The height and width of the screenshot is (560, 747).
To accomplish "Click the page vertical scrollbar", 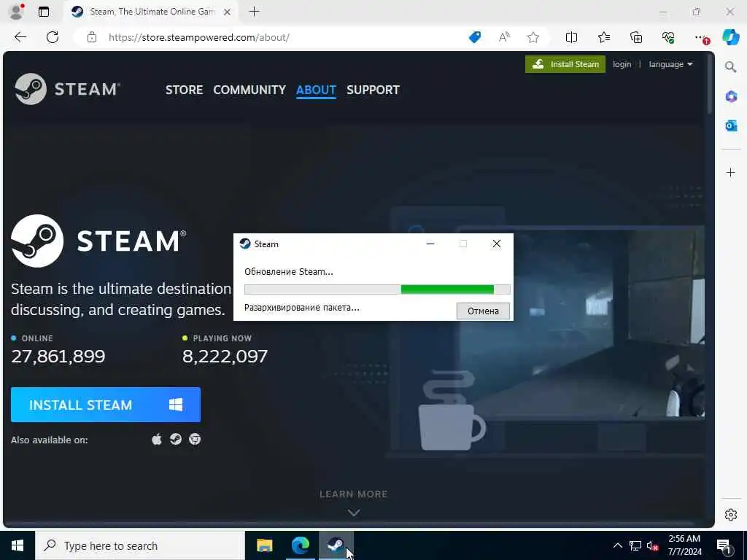I will click(x=709, y=86).
